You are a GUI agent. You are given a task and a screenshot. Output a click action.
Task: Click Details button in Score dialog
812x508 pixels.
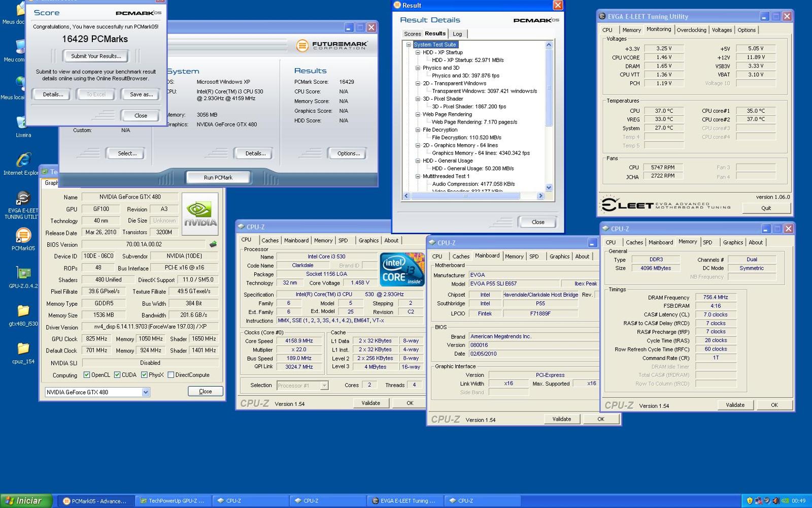(53, 94)
